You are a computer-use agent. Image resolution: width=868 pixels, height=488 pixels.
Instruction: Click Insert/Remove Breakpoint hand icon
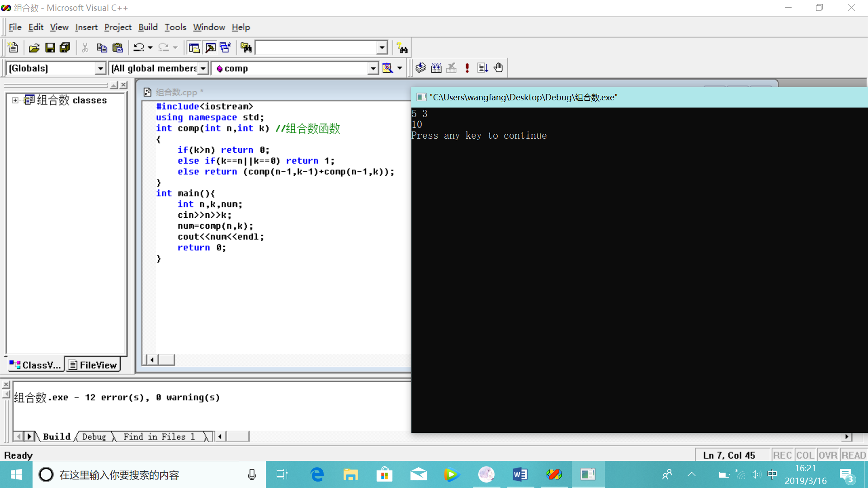(x=498, y=68)
